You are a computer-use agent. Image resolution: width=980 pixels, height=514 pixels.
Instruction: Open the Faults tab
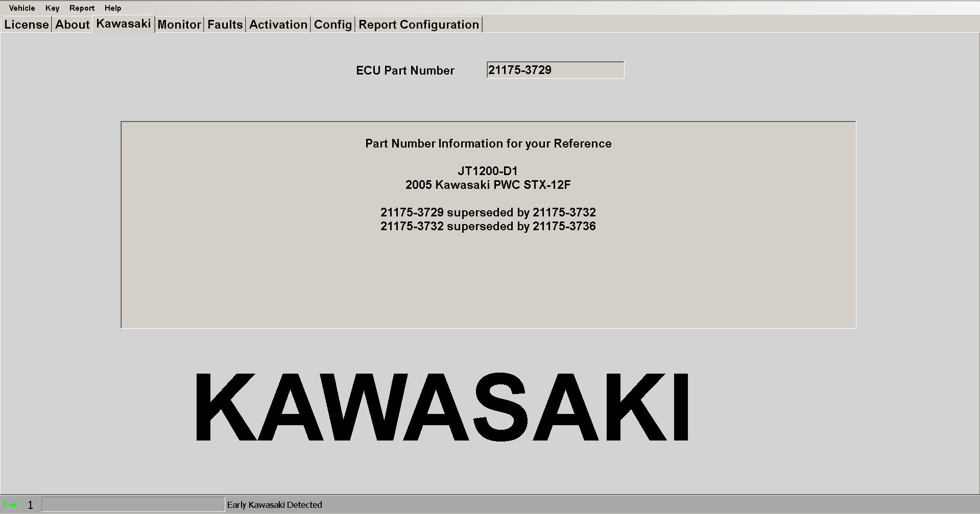click(x=225, y=25)
